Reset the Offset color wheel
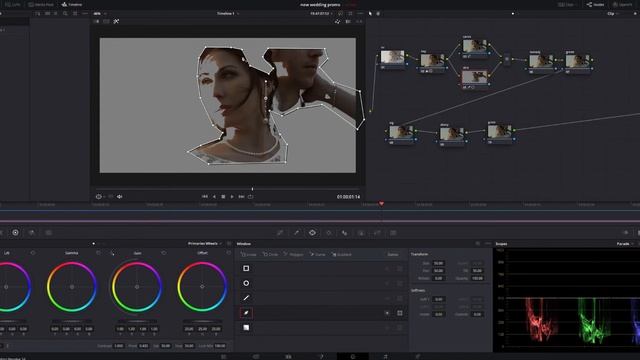 point(229,253)
